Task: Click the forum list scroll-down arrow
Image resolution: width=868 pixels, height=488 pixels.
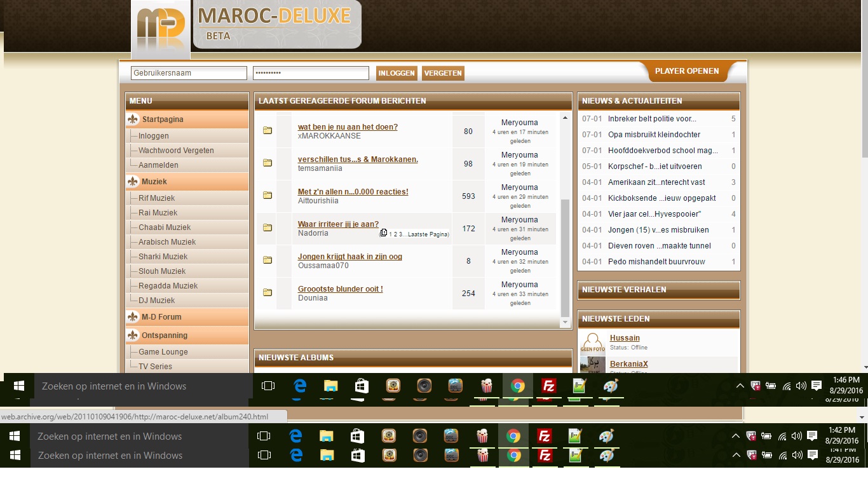Action: 565,323
